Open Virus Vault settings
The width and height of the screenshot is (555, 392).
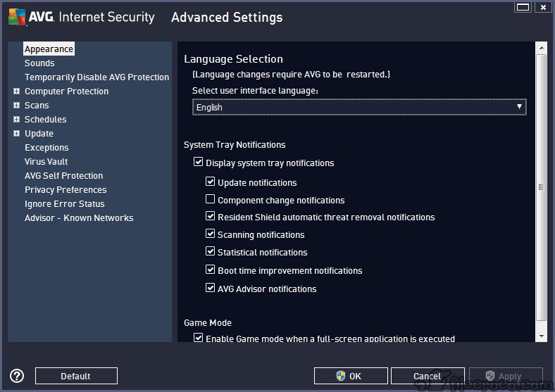pyautogui.click(x=46, y=162)
